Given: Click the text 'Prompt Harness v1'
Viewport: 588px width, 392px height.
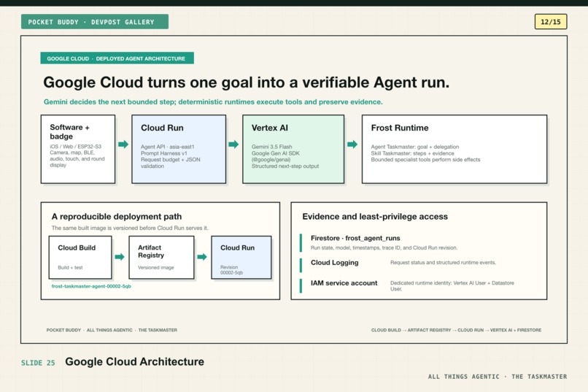Looking at the screenshot, I should click(164, 153).
